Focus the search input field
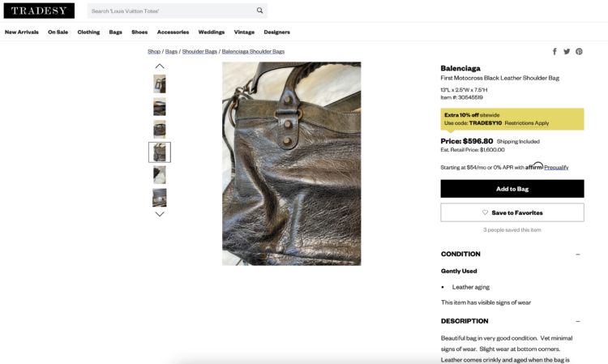The image size is (608, 364). click(170, 11)
